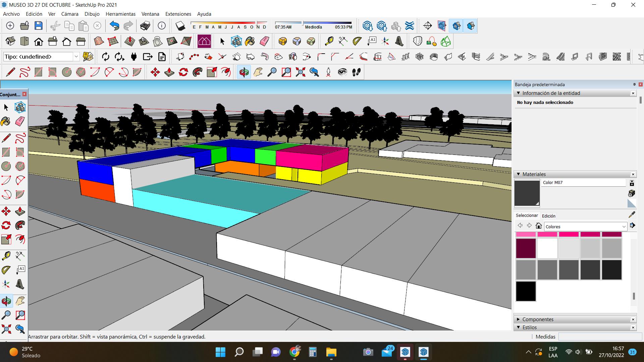
Task: Toggle the shadows display button
Action: click(180, 26)
